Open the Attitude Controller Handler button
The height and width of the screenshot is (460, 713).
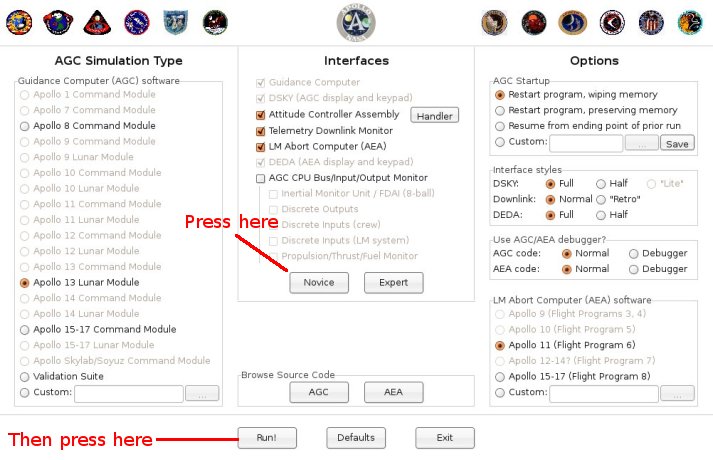(435, 115)
